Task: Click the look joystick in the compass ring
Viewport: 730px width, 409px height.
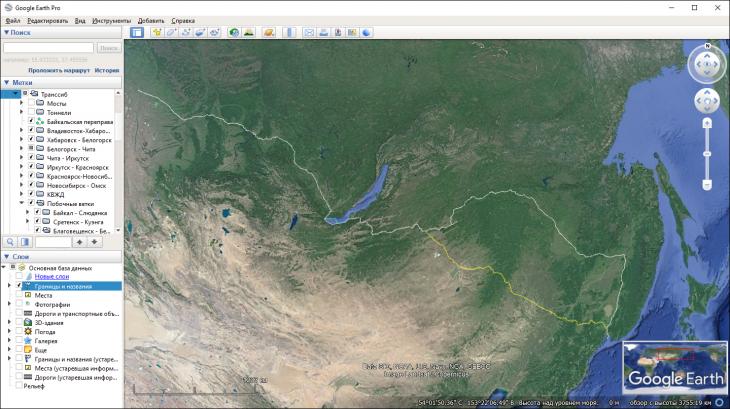Action: click(x=707, y=65)
